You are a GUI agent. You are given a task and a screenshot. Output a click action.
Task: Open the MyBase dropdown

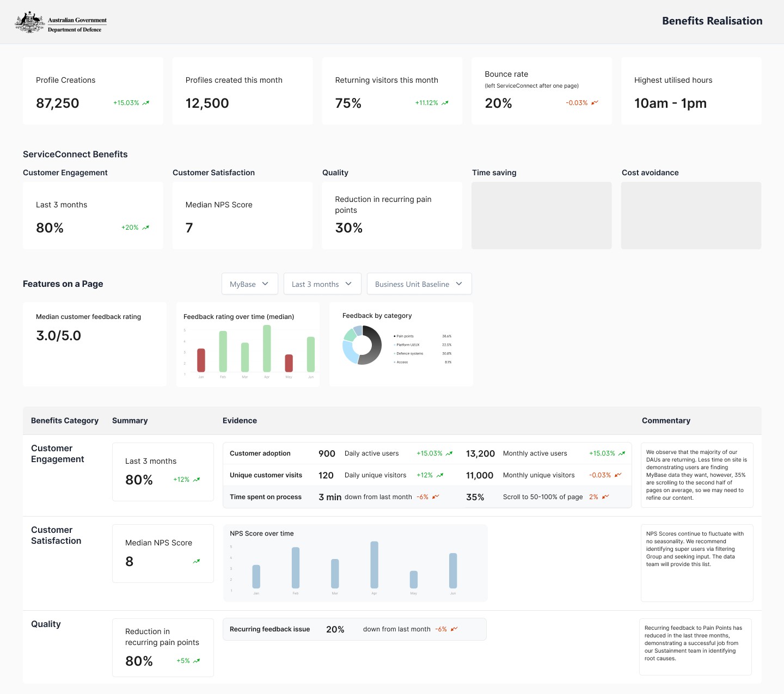[x=249, y=284]
